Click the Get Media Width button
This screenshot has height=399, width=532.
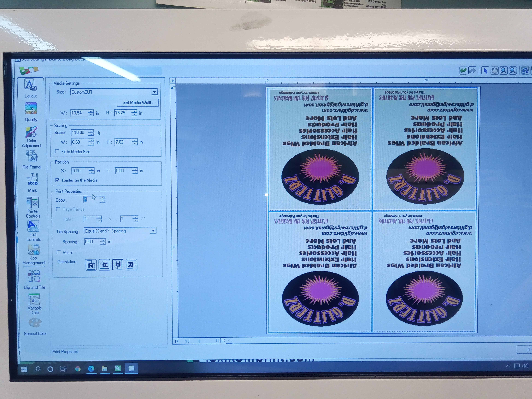point(137,102)
